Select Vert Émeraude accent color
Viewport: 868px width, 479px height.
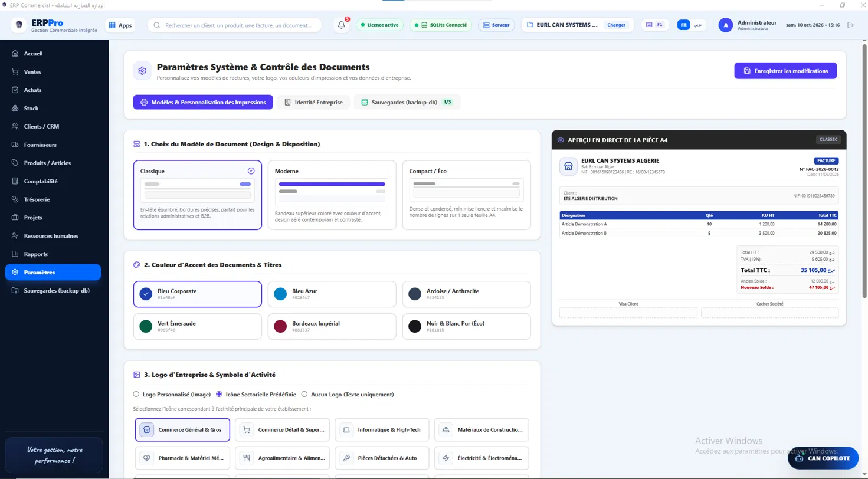(198, 326)
